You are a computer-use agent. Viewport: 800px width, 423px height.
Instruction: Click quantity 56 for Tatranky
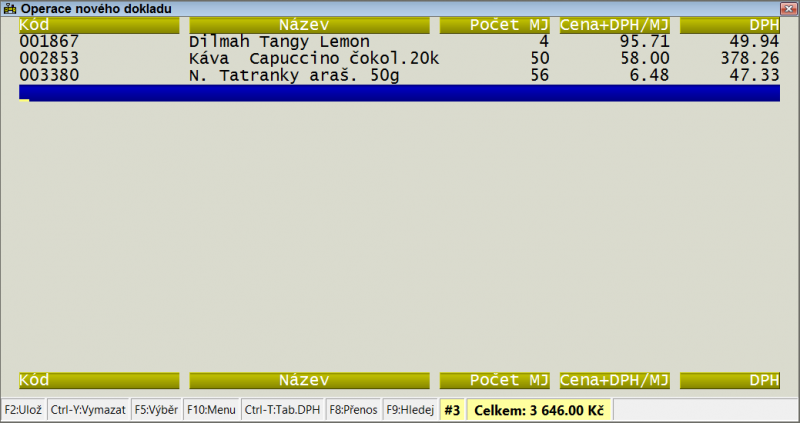point(539,76)
